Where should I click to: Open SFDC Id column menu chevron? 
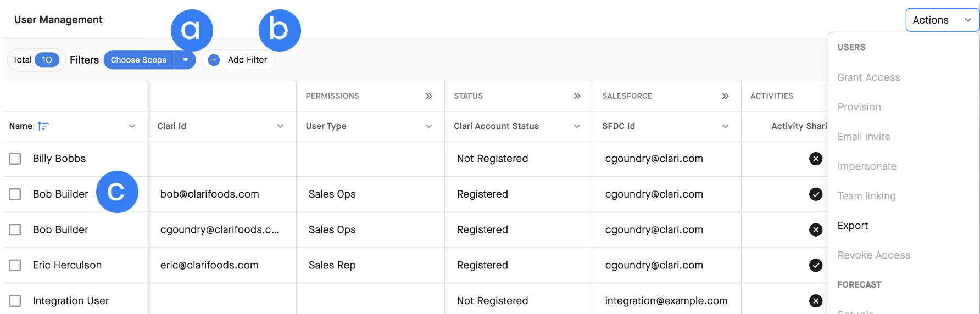[725, 126]
